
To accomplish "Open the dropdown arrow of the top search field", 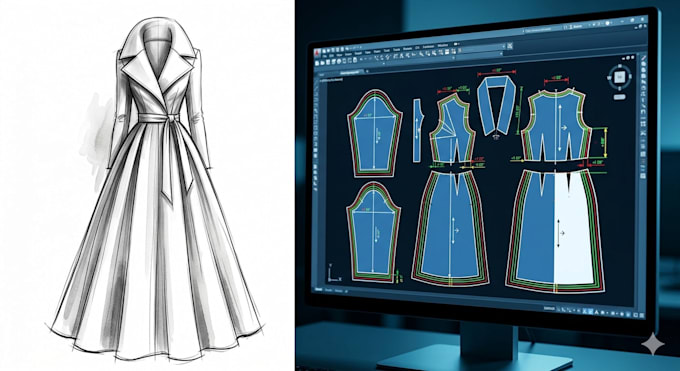I will click(503, 46).
